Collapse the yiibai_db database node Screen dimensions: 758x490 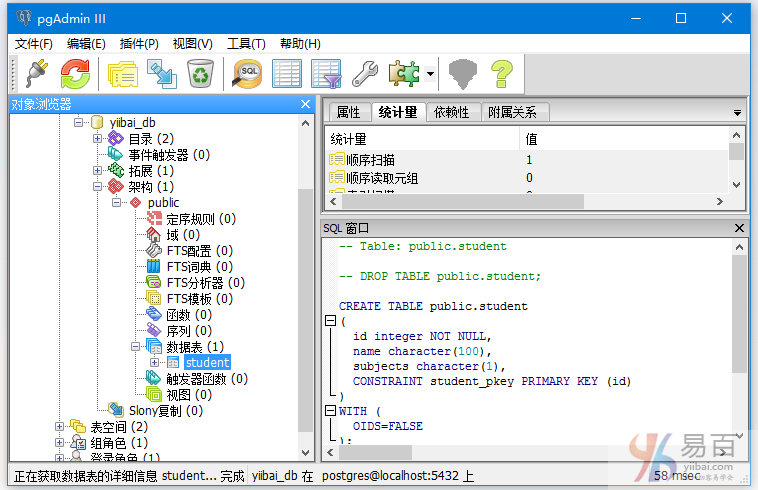pos(78,122)
